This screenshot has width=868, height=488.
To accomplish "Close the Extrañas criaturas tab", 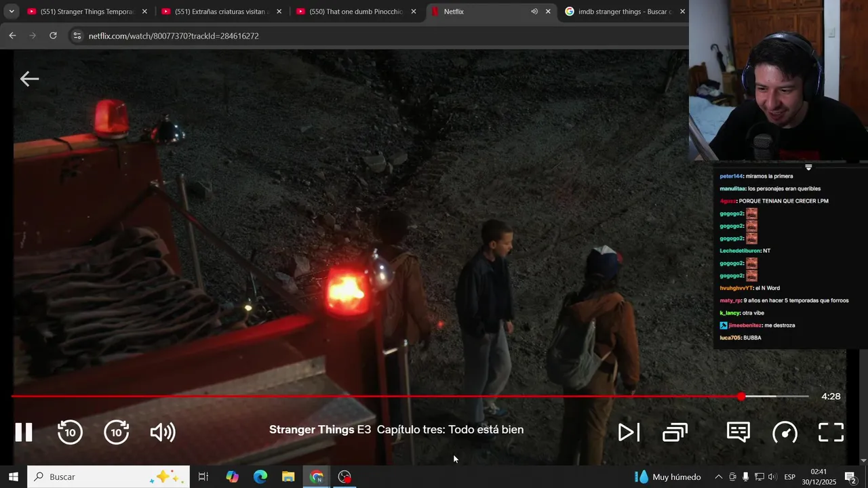I will pyautogui.click(x=279, y=12).
